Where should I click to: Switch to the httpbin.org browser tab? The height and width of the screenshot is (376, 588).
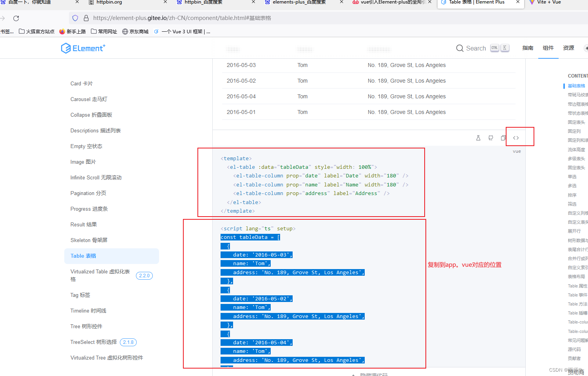(x=110, y=3)
